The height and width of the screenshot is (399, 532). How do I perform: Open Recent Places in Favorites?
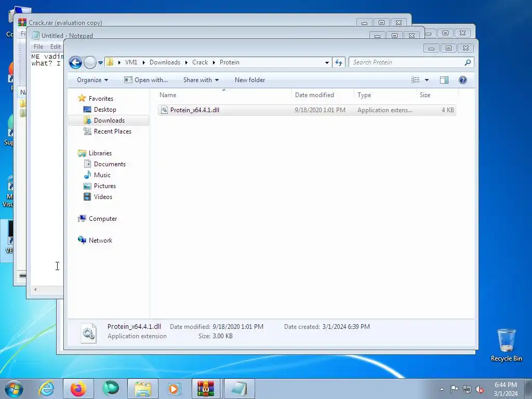pyautogui.click(x=112, y=131)
